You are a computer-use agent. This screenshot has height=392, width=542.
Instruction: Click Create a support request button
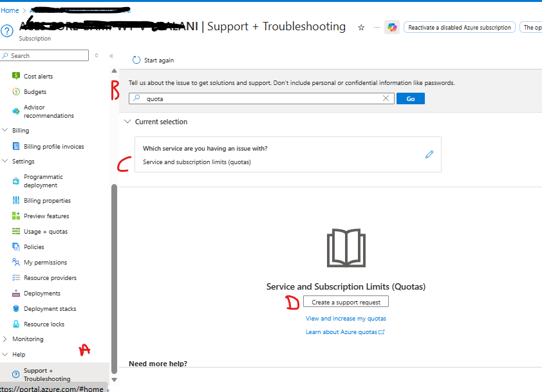(x=346, y=302)
